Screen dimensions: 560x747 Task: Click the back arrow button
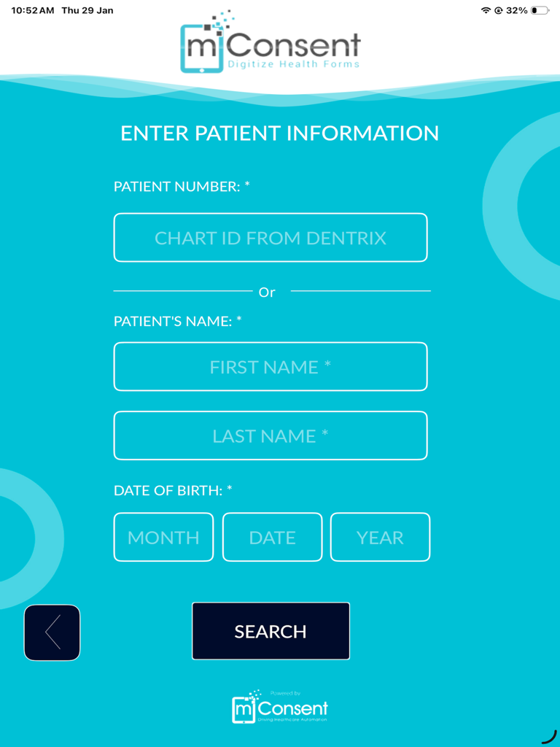coord(52,632)
